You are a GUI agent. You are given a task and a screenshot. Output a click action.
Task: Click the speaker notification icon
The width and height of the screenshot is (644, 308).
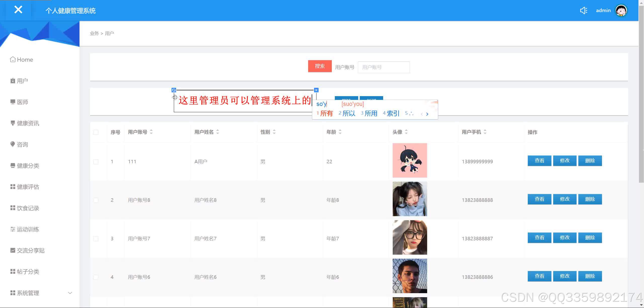tap(583, 11)
